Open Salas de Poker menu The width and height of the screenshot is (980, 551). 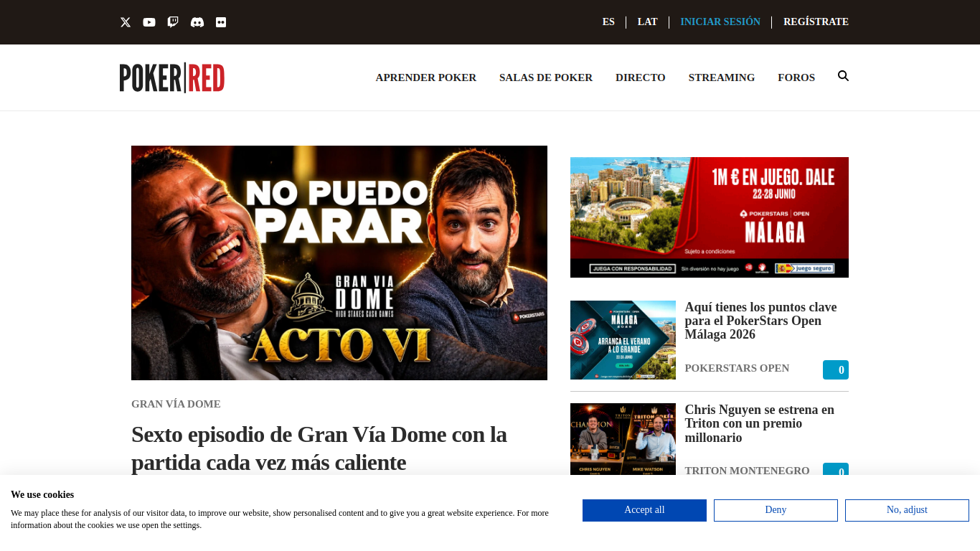coord(546,77)
